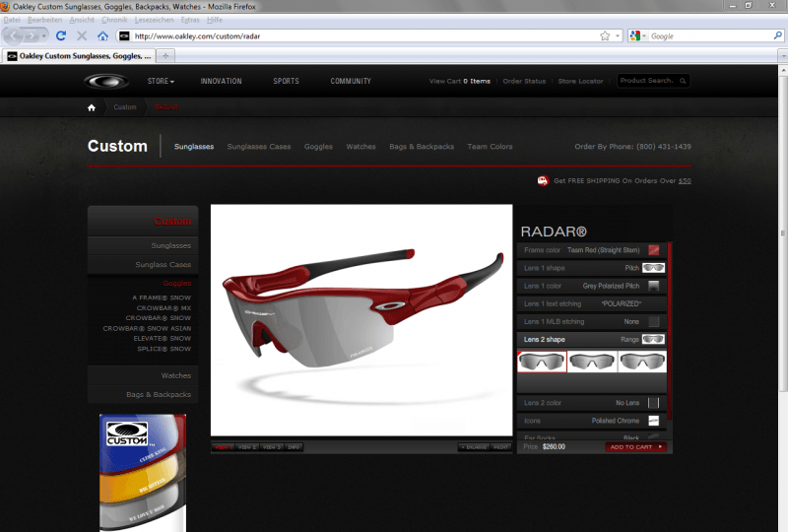Image resolution: width=788 pixels, height=532 pixels.
Task: Stop page loading with the X icon
Action: tap(82, 35)
